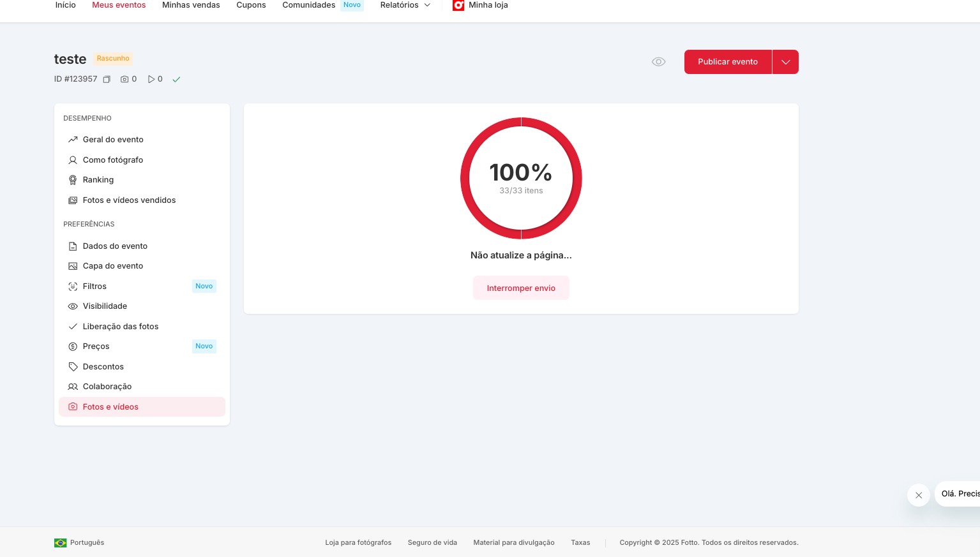Click the image icon of Capa do evento
Screen dimensions: 980x557
pos(73,266)
